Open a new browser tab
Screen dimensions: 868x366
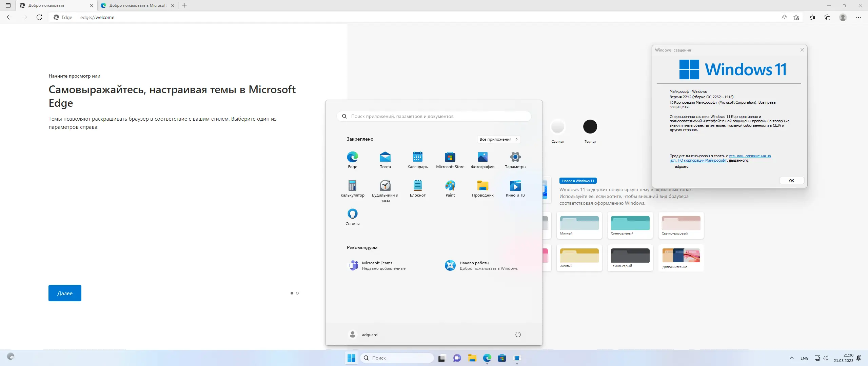click(x=184, y=5)
